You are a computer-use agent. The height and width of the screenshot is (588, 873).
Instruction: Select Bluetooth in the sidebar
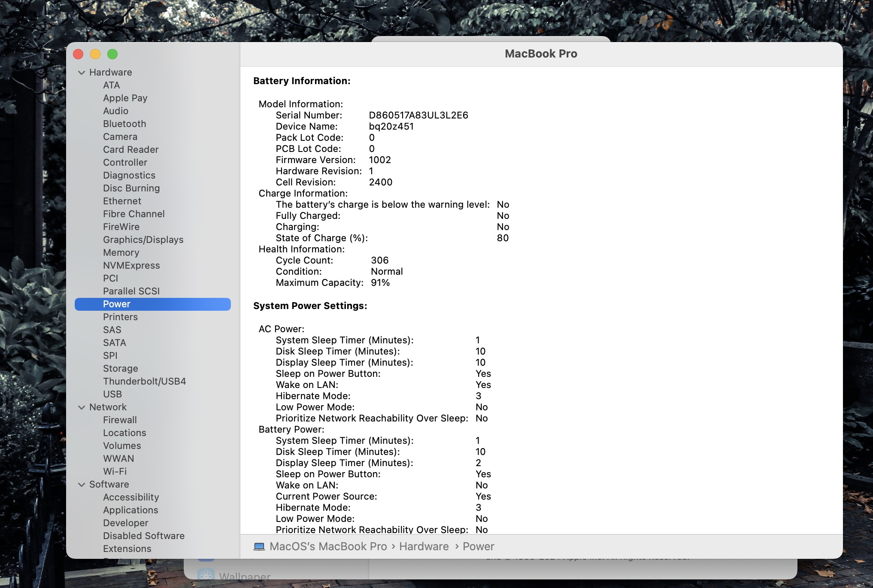(x=124, y=124)
